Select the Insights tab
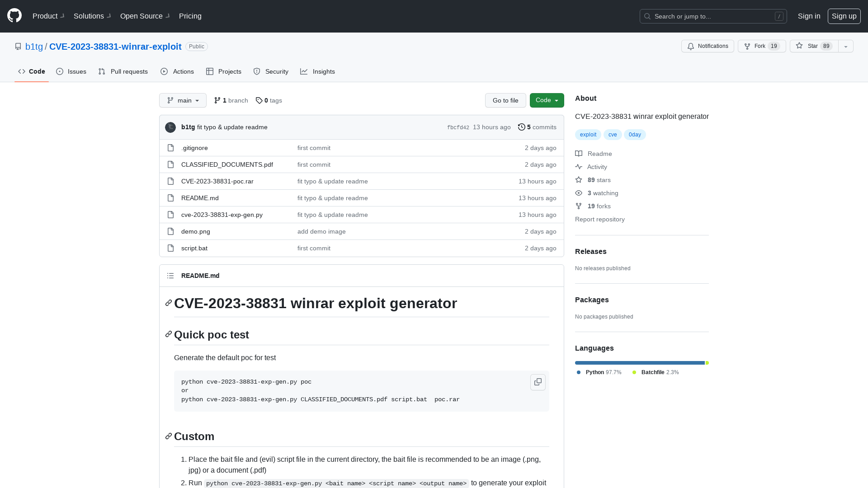The height and width of the screenshot is (488, 868). 318,71
